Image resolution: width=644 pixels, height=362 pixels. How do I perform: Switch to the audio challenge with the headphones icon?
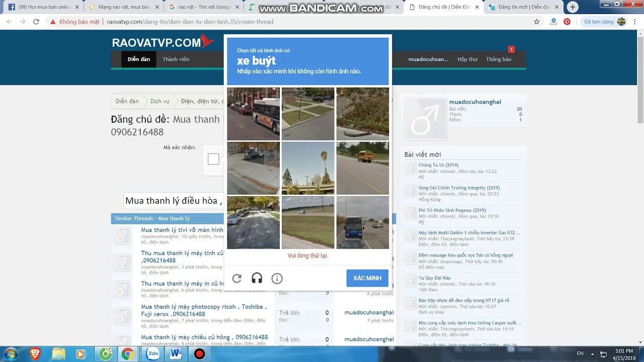[x=257, y=279]
